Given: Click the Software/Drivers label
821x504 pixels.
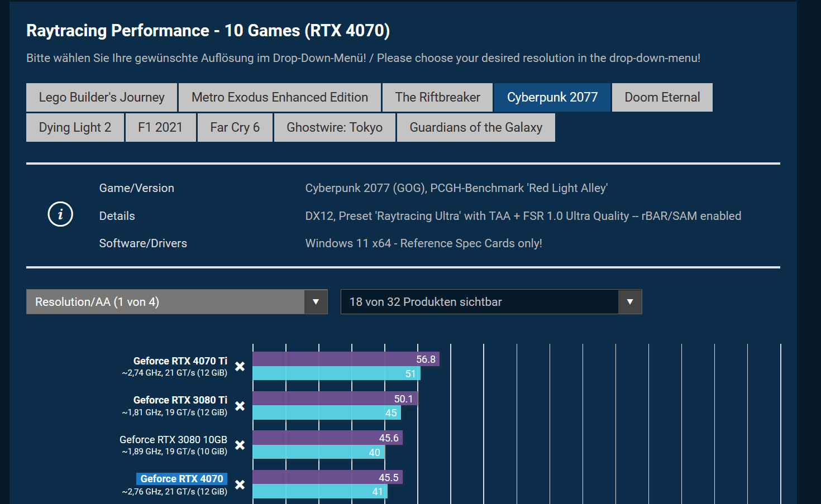Looking at the screenshot, I should (143, 243).
